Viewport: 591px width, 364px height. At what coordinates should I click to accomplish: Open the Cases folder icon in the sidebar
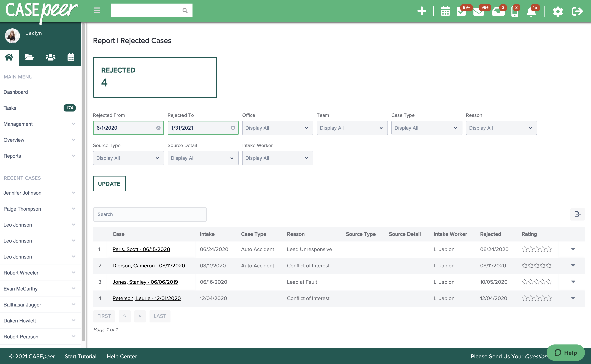point(29,57)
